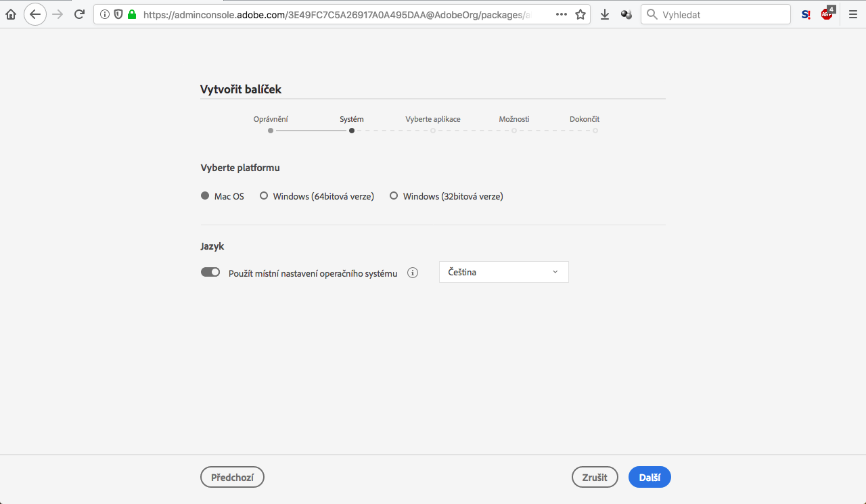866x504 pixels.
Task: Go to the Oprávnění step
Action: click(271, 119)
